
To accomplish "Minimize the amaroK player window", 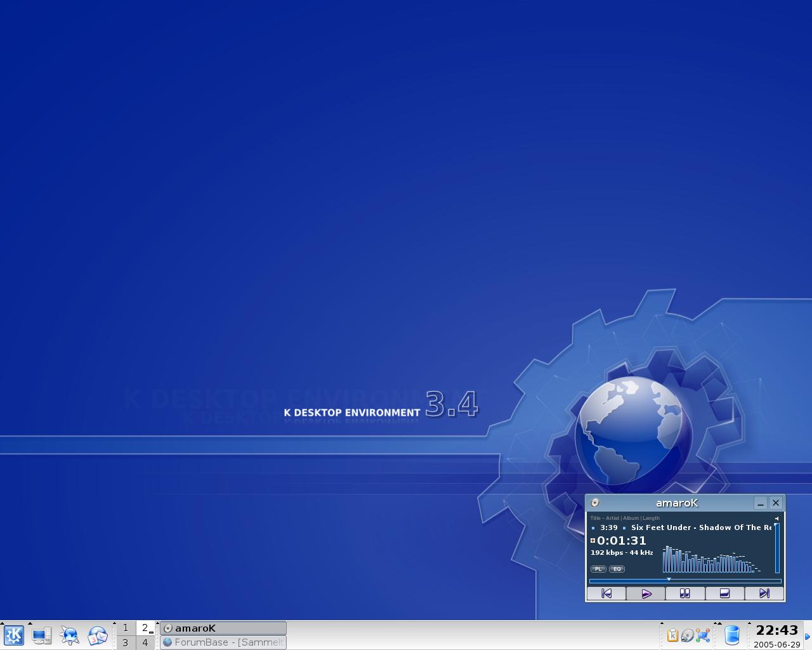I will [761, 503].
